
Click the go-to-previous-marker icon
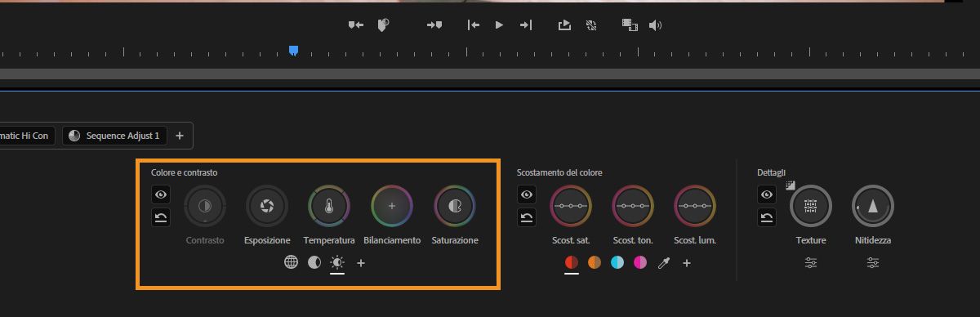tap(355, 25)
